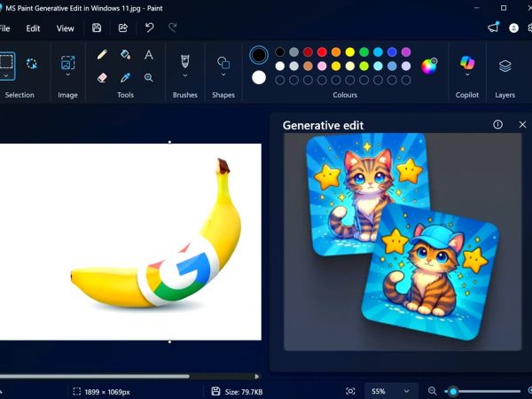The image size is (532, 399).
Task: Click the first empty custom colour slot
Action: point(280,80)
